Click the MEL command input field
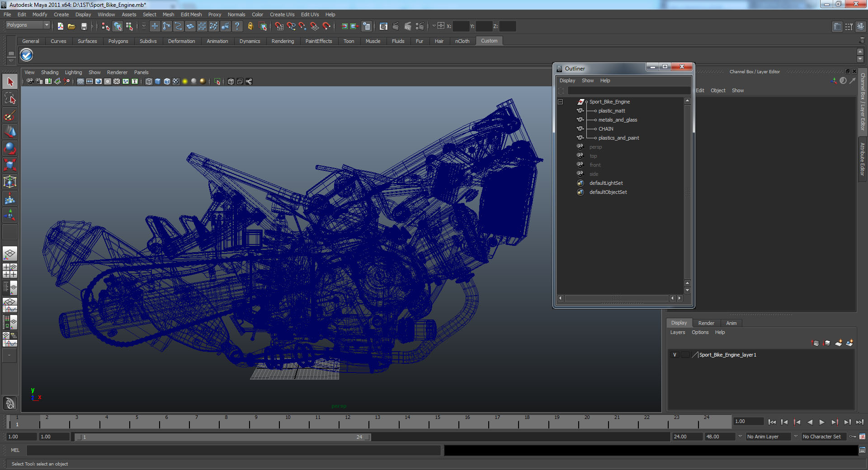This screenshot has height=470, width=868. tap(234, 450)
